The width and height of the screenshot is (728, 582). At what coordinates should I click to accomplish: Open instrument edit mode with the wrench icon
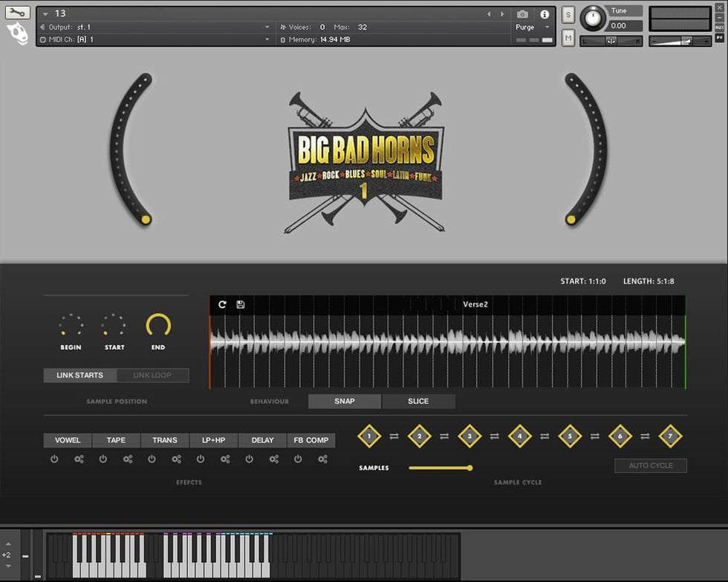(18, 13)
